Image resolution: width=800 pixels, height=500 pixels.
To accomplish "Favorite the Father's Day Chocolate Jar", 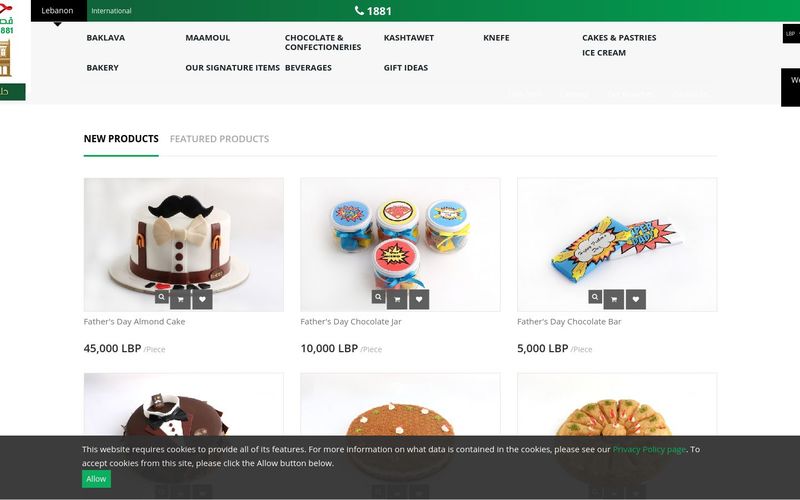I will point(419,299).
